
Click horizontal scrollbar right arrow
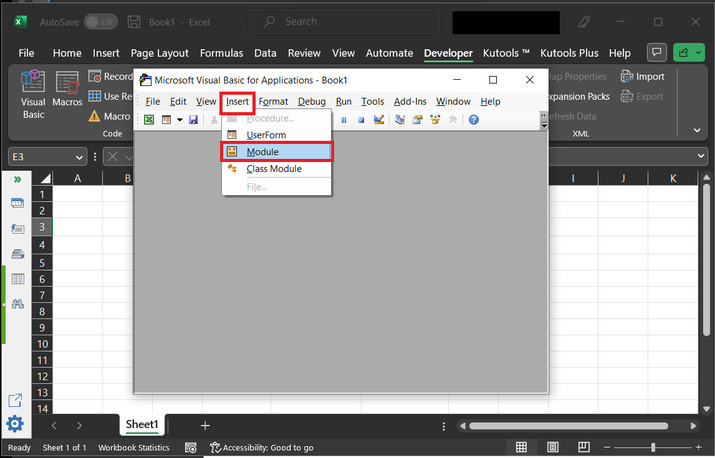(x=693, y=426)
